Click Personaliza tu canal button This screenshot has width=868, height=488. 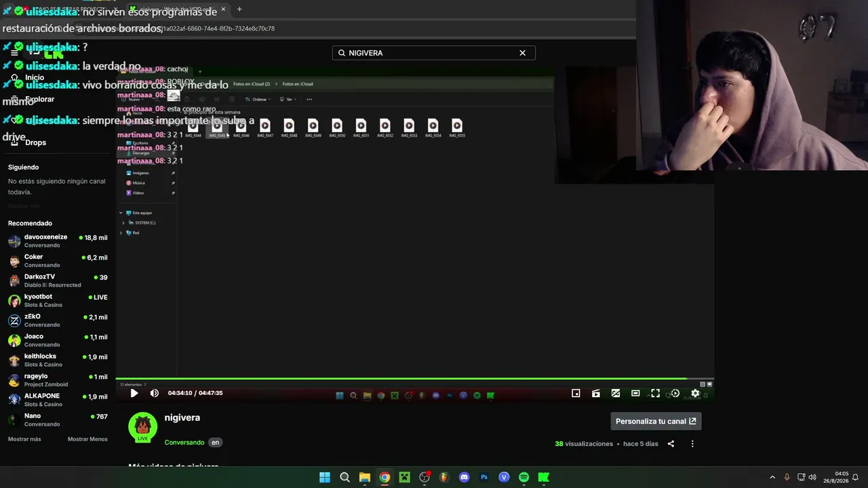656,421
